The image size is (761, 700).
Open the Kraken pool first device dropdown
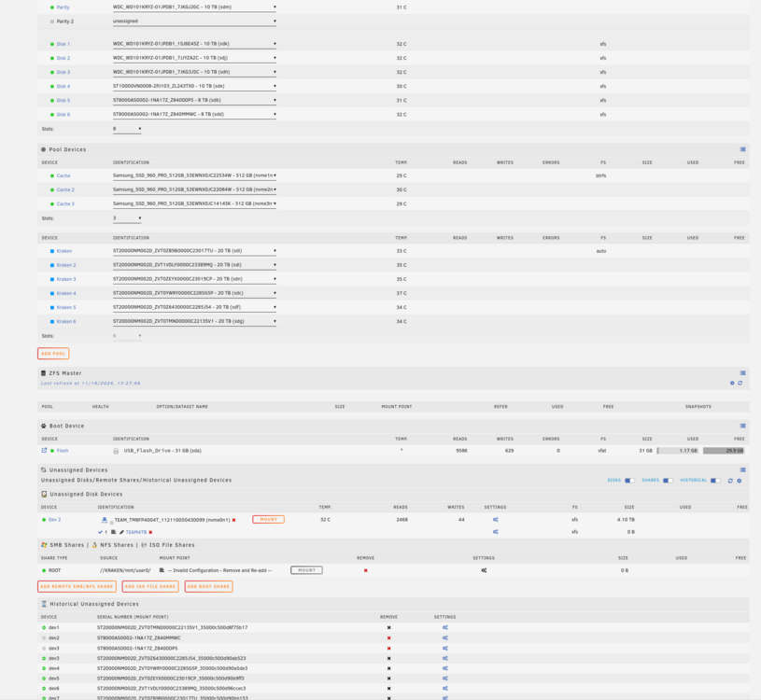(194, 251)
